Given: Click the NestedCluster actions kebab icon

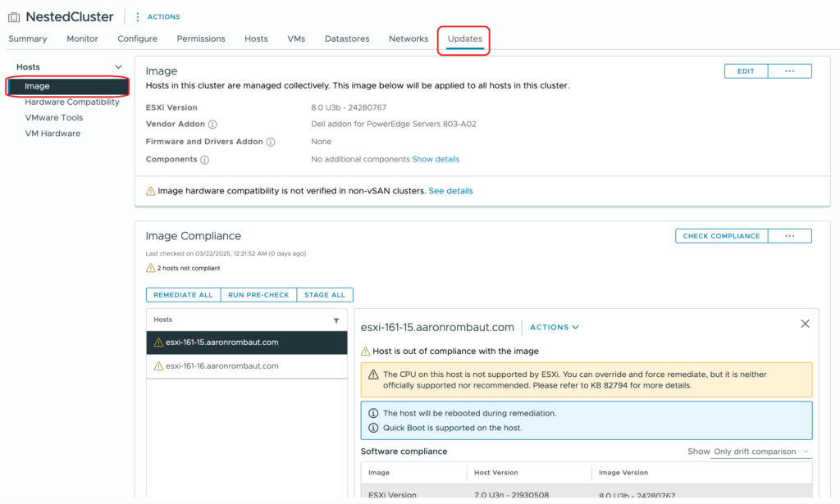Looking at the screenshot, I should [x=137, y=16].
